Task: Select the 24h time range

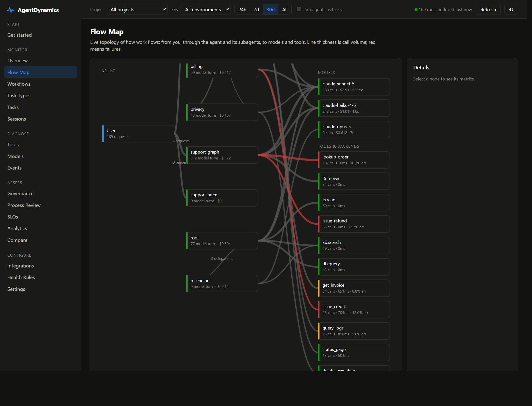Action: point(242,9)
